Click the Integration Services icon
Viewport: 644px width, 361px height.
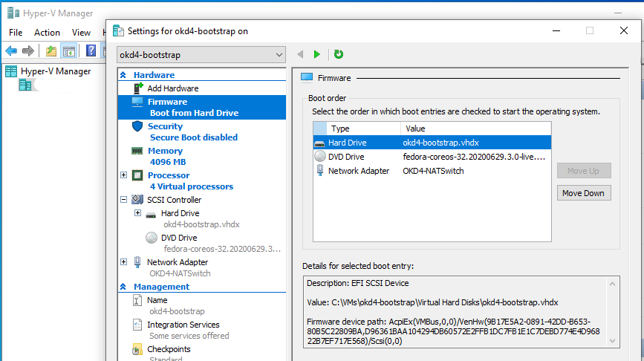click(x=137, y=325)
